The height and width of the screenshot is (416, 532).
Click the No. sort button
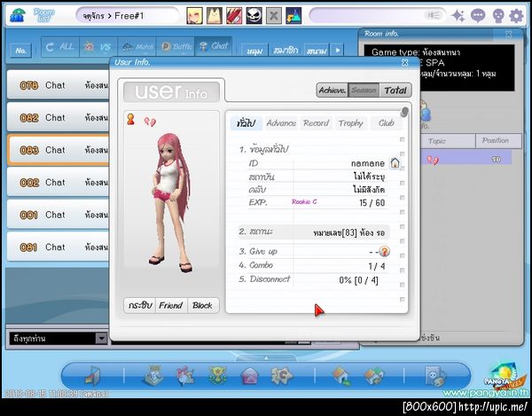(20, 51)
